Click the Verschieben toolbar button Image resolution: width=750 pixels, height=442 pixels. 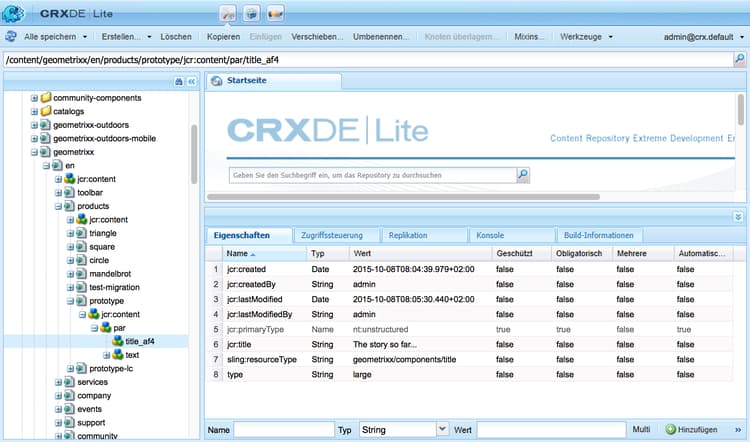[317, 37]
